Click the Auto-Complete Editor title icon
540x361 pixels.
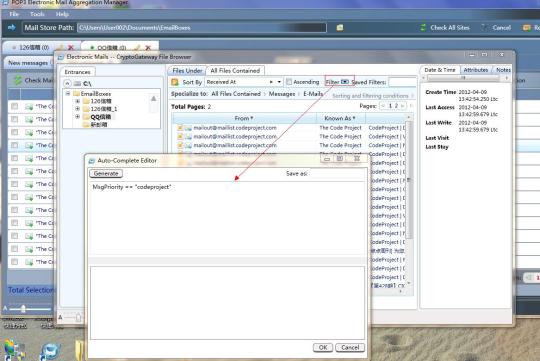(x=92, y=161)
